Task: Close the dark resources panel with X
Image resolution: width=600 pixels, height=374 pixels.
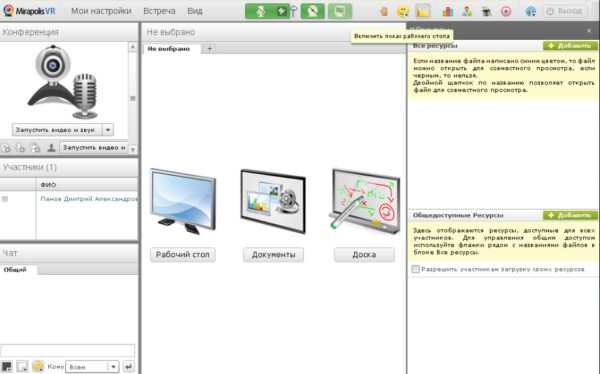Action: tap(589, 31)
